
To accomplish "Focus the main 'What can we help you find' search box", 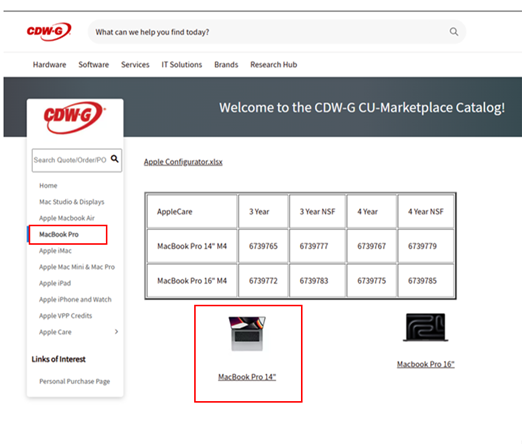I will (270, 32).
